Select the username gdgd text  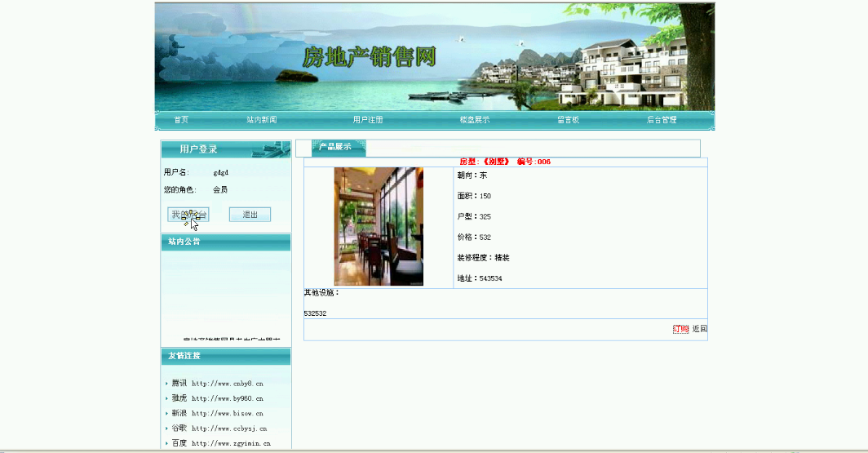(x=221, y=173)
